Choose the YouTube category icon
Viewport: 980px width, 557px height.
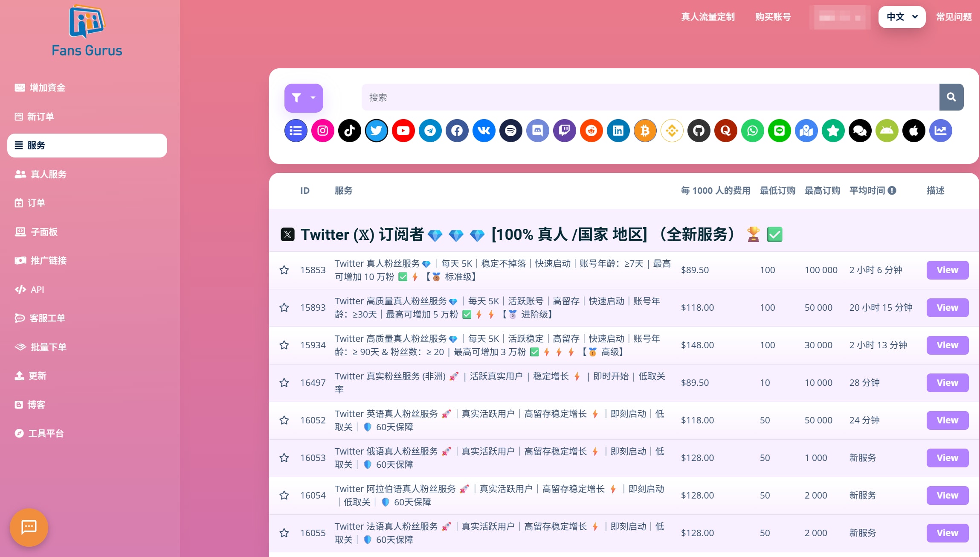coord(403,131)
